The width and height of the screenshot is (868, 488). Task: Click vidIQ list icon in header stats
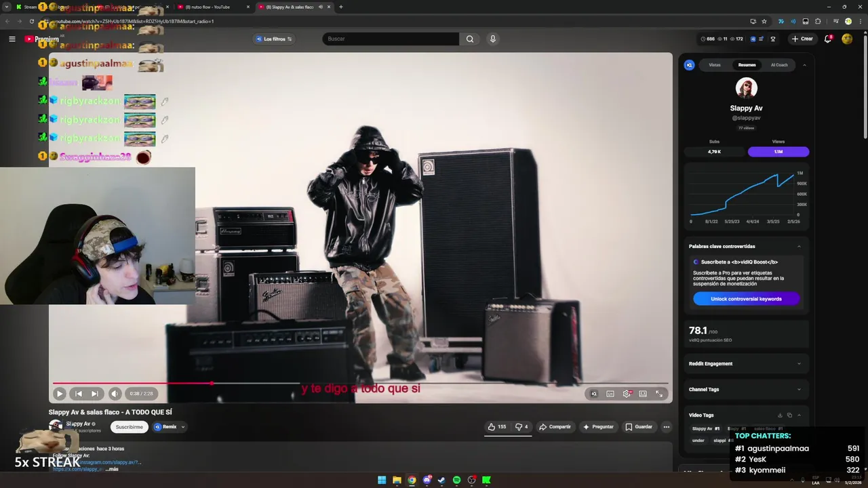(x=762, y=39)
